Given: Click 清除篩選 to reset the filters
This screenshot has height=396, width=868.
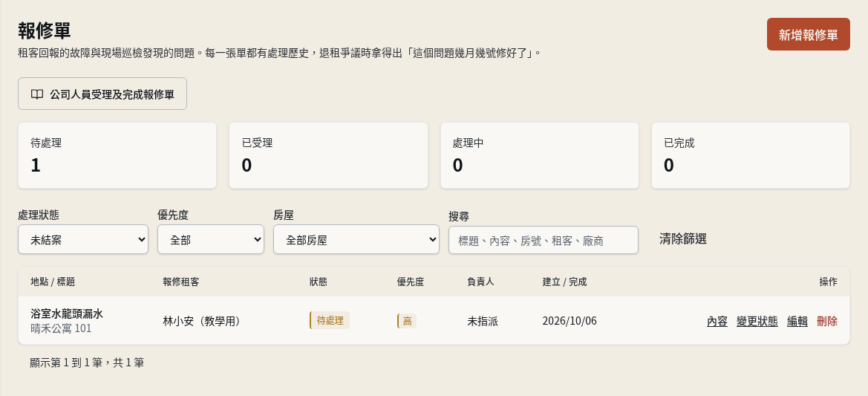Looking at the screenshot, I should coord(683,239).
